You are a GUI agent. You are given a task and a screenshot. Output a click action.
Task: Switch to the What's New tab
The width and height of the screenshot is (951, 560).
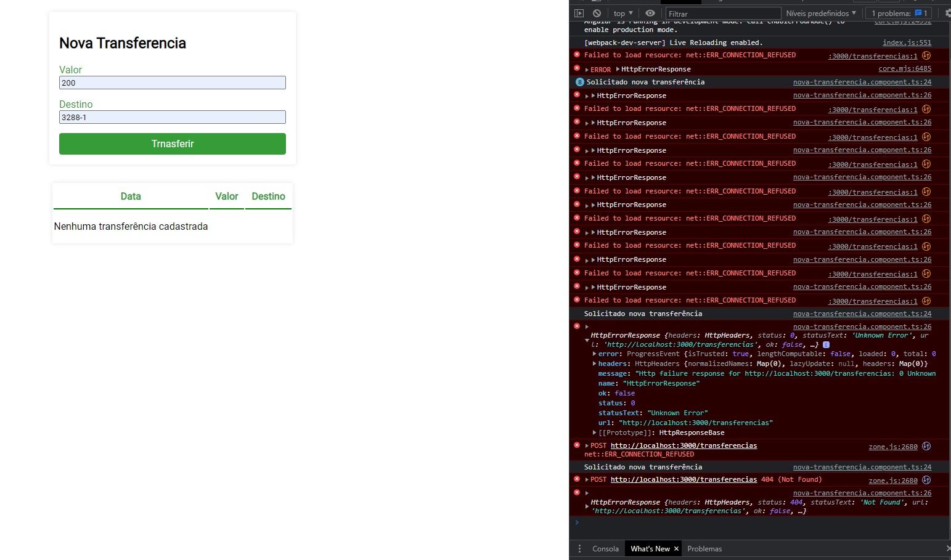(x=650, y=548)
